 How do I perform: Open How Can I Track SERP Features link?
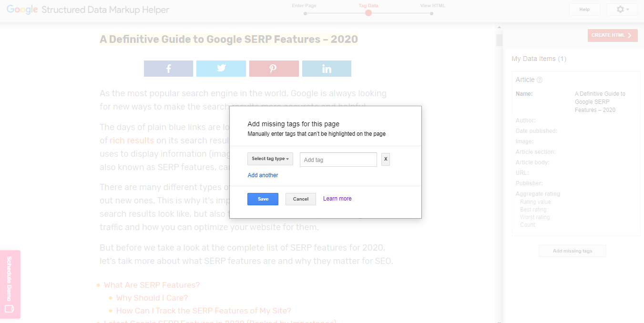click(x=204, y=311)
